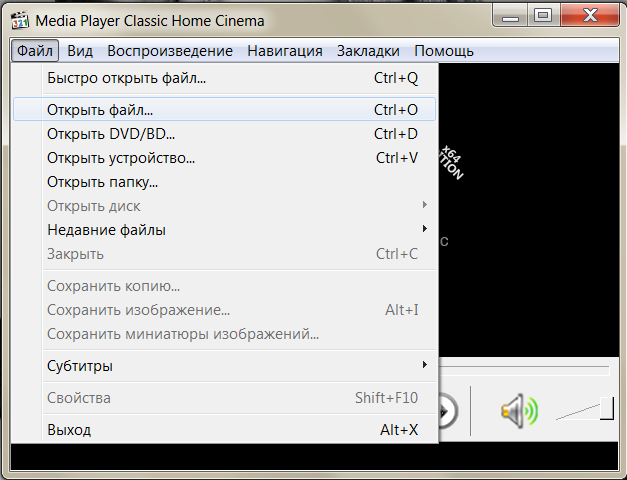
Task: Expand the Открыть диск submenu
Action: (x=225, y=206)
